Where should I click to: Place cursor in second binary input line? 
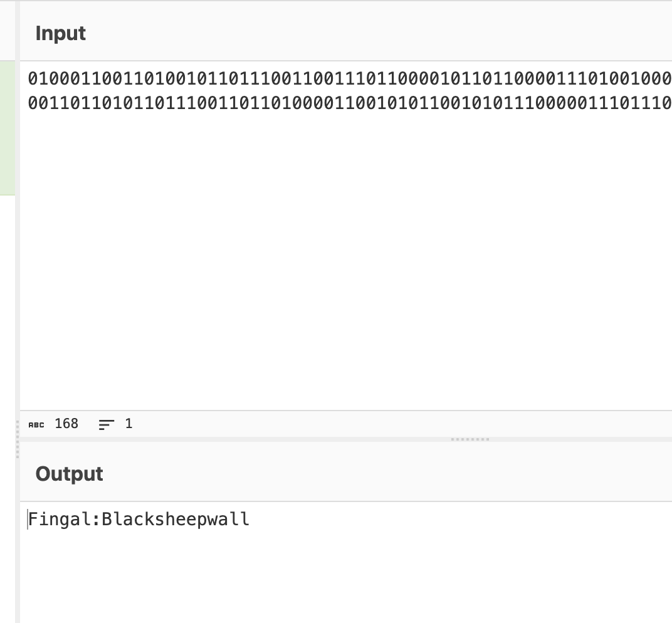coord(350,103)
